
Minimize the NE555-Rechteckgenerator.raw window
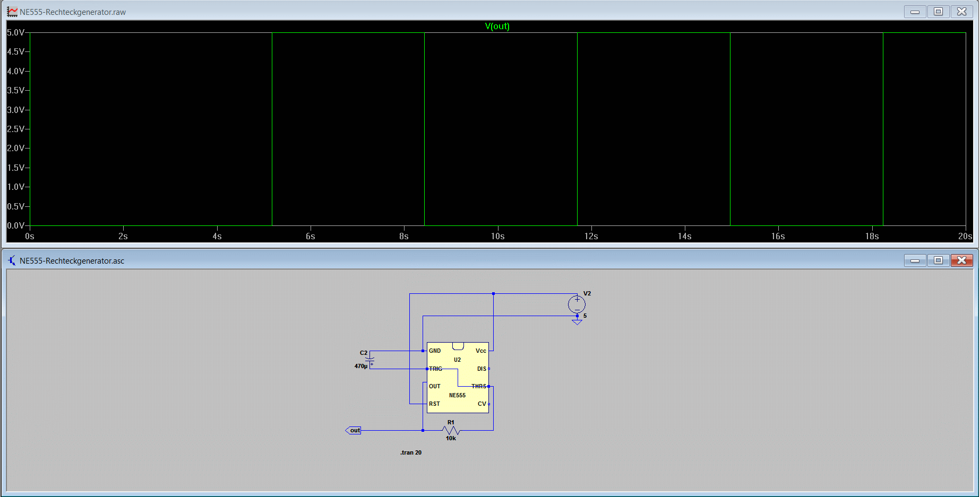915,12
